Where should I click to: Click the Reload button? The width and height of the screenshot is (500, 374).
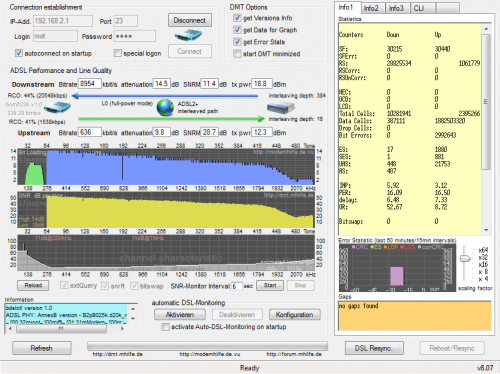(33, 285)
